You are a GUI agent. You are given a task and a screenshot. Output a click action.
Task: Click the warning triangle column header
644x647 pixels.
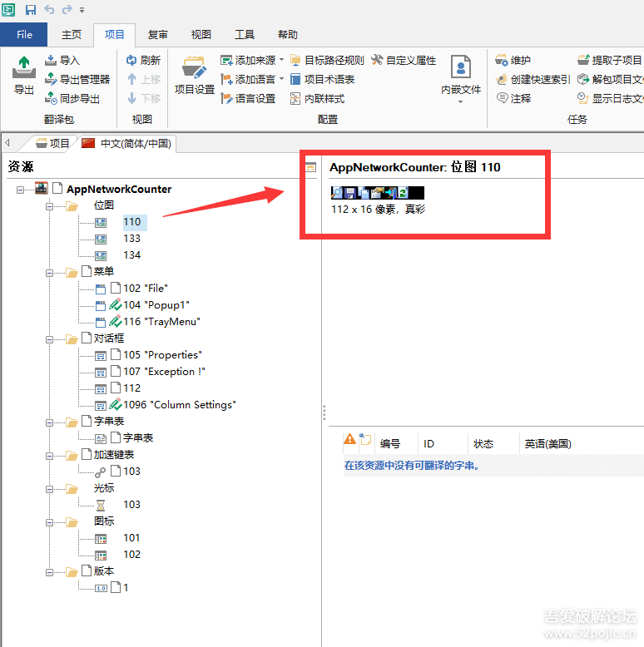pos(349,439)
